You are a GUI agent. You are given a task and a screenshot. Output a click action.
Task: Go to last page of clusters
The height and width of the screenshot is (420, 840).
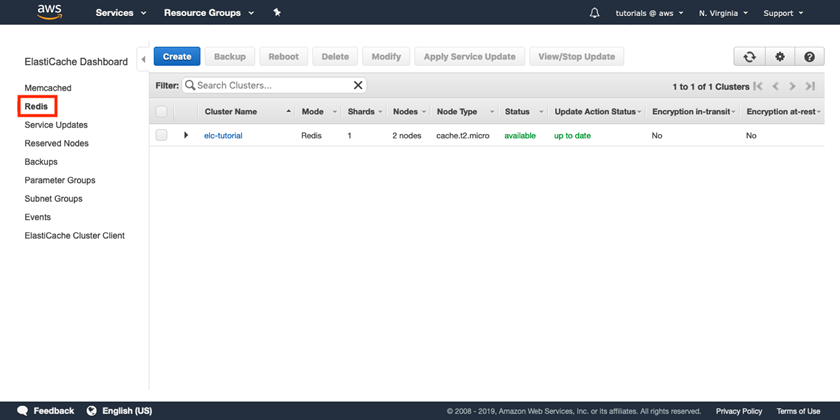pos(811,87)
